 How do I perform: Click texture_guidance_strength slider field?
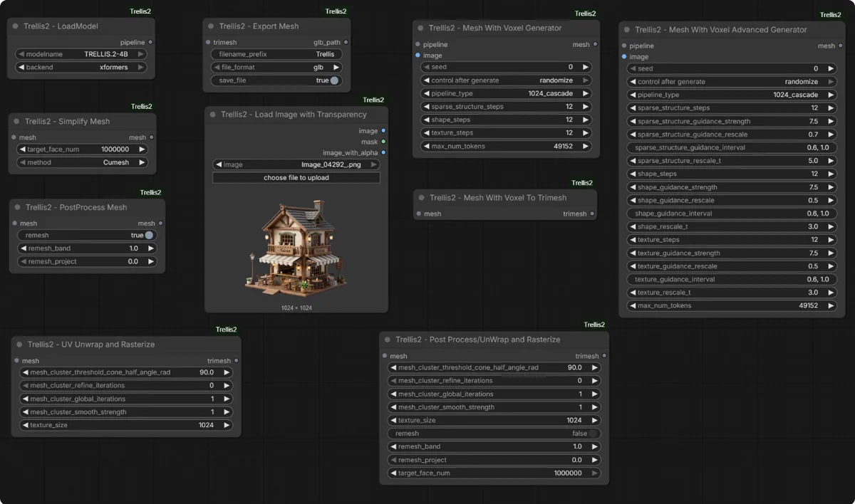pyautogui.click(x=732, y=253)
